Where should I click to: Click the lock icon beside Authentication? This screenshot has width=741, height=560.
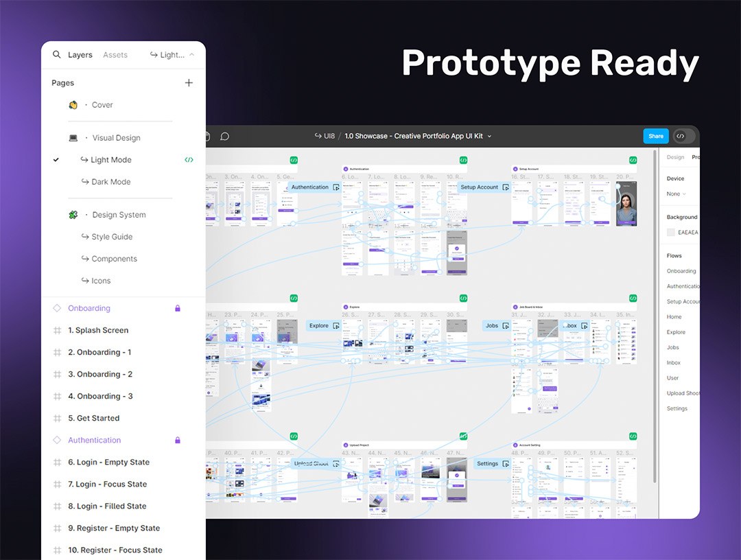pos(178,441)
